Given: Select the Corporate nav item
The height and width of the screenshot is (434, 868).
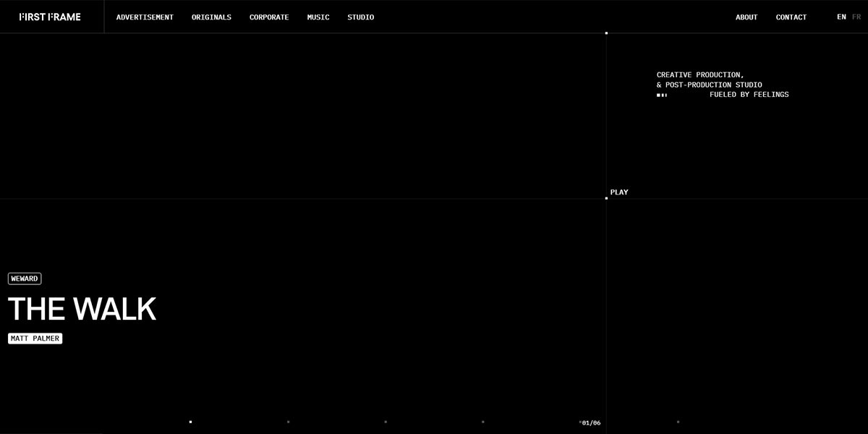Looking at the screenshot, I should pos(269,17).
